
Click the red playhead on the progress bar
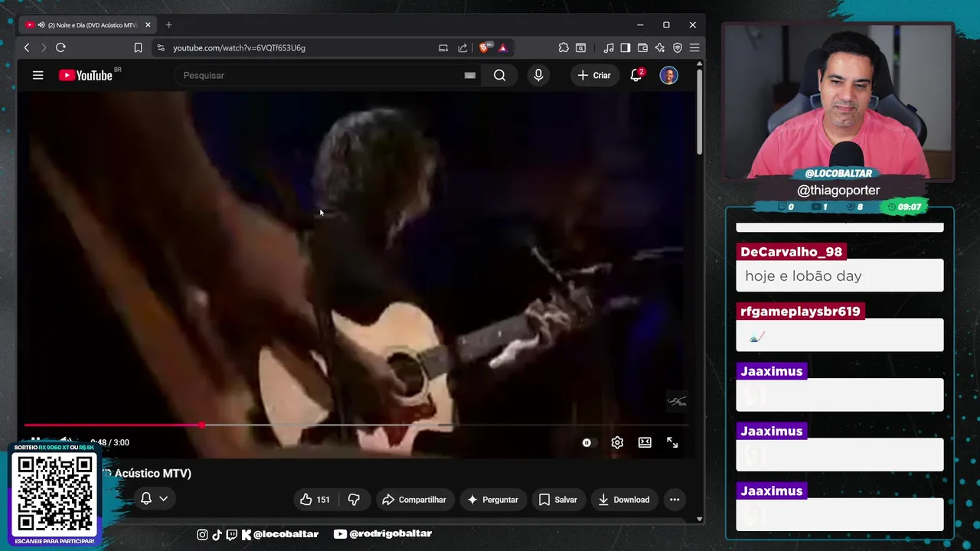coord(201,425)
